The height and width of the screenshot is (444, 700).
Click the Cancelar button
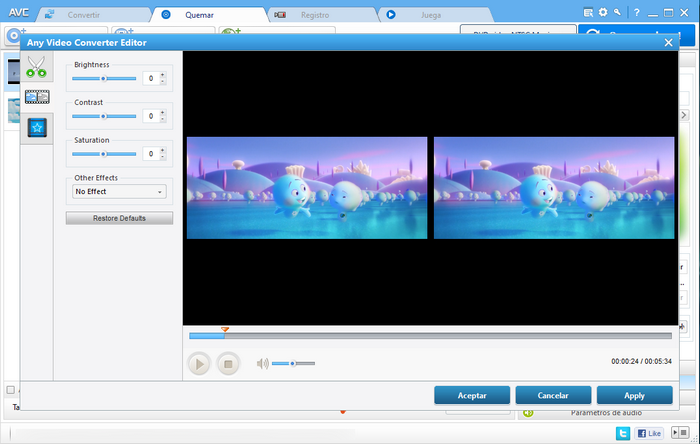tap(553, 395)
